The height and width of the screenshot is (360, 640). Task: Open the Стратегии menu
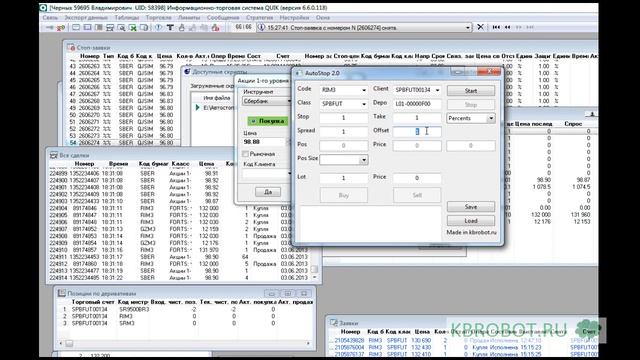tap(259, 18)
